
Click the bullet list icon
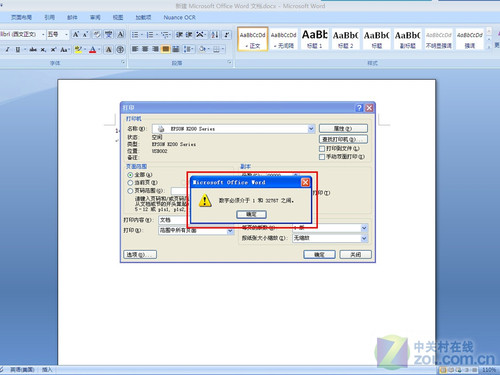135,35
